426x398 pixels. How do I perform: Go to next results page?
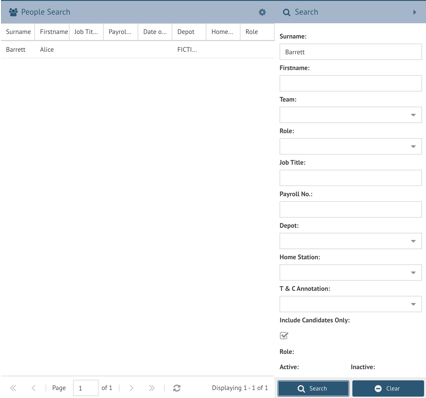(131, 388)
